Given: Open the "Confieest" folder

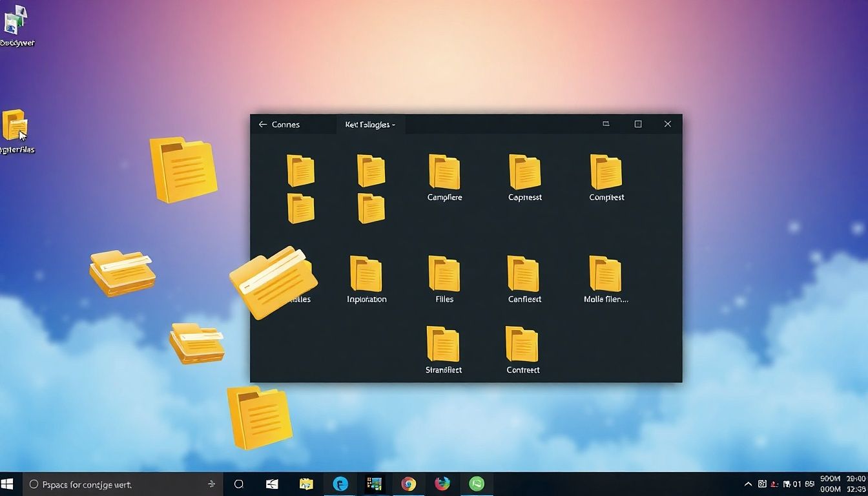Looking at the screenshot, I should 523,274.
